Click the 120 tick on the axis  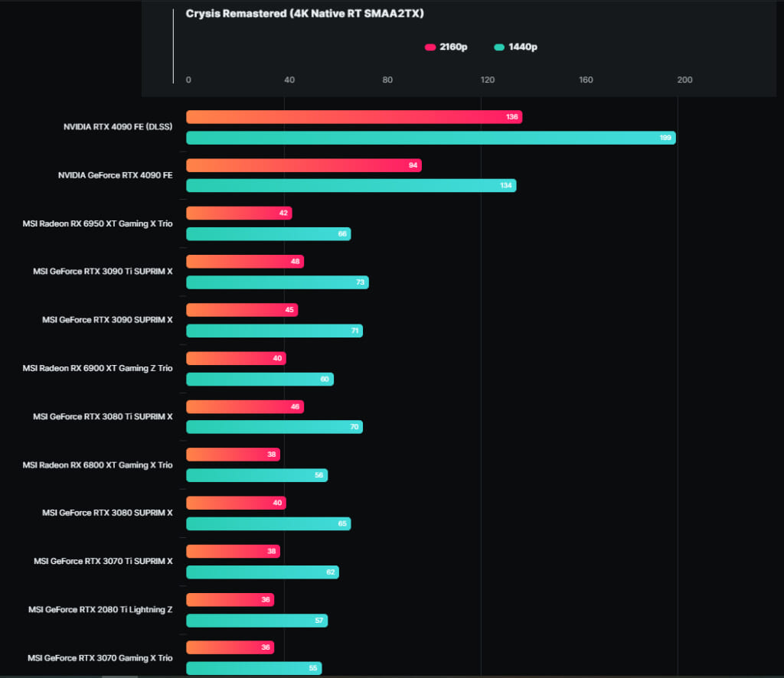[x=488, y=80]
